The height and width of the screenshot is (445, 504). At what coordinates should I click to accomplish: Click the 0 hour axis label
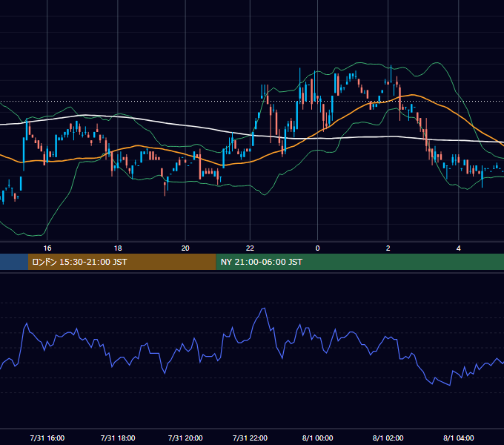pos(317,248)
